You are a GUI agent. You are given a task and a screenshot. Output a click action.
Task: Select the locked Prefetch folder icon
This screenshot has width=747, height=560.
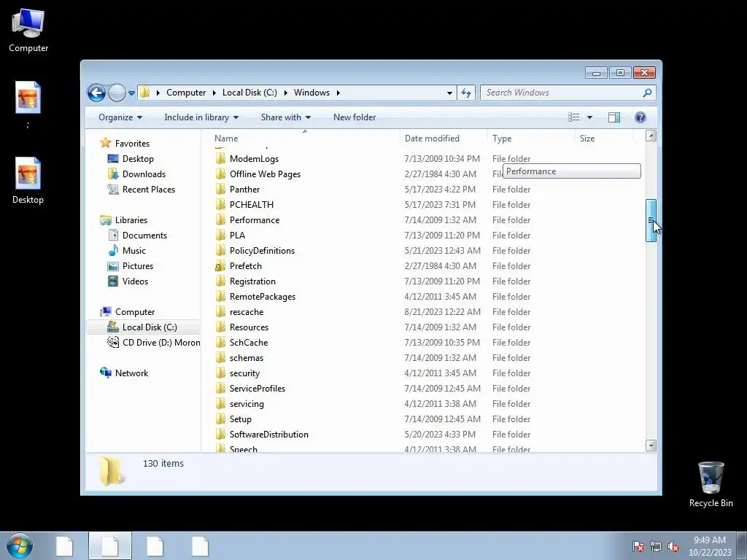point(220,265)
